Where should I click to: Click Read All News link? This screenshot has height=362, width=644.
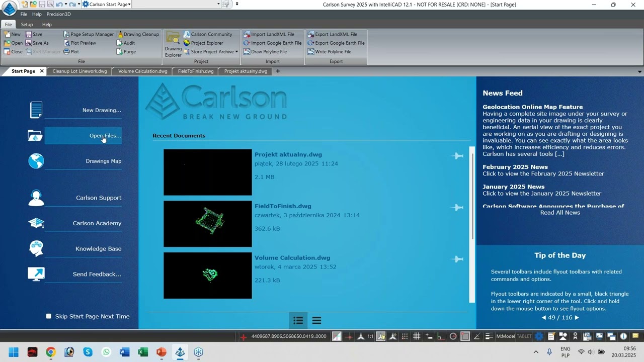pyautogui.click(x=560, y=213)
